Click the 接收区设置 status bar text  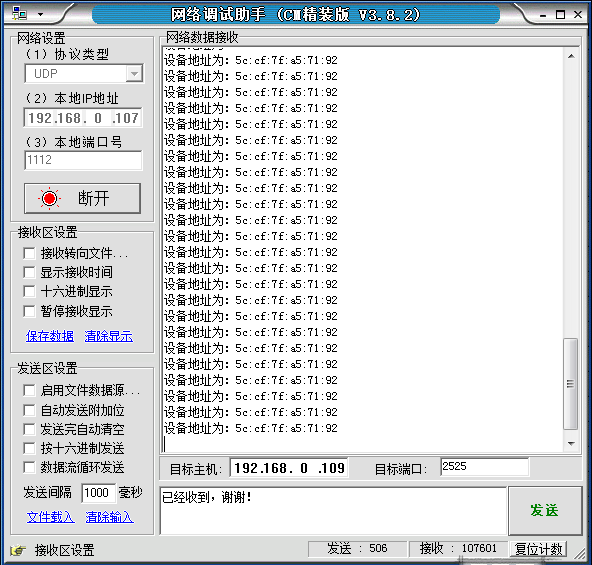pos(65,550)
